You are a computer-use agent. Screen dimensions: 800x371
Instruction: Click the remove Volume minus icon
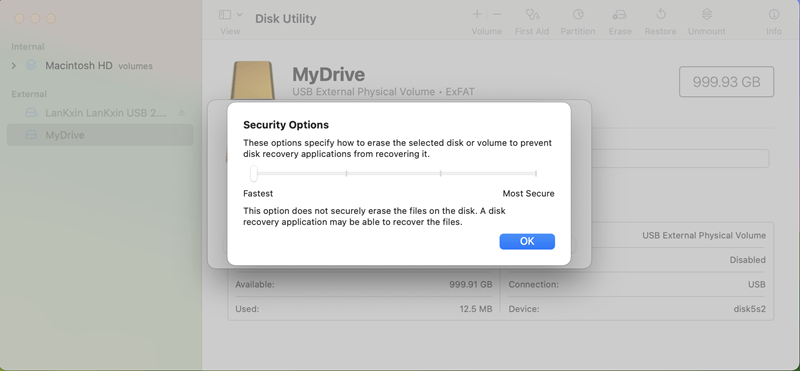point(497,14)
